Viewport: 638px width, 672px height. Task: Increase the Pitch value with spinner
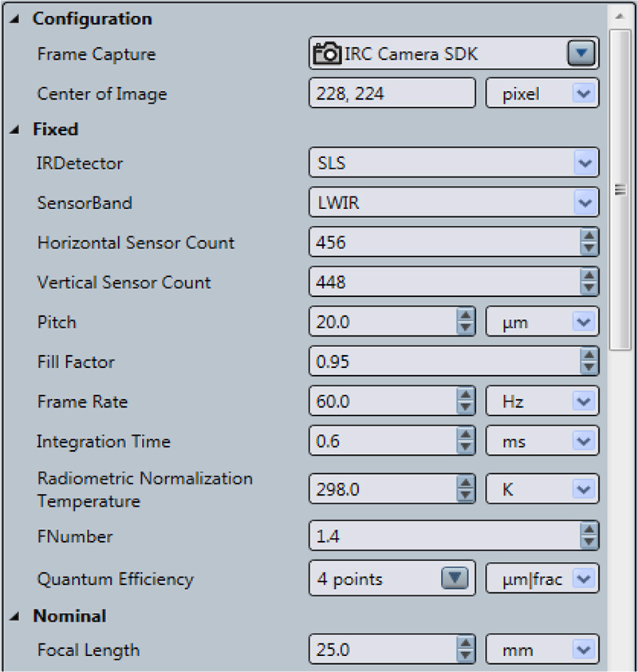pyautogui.click(x=465, y=317)
